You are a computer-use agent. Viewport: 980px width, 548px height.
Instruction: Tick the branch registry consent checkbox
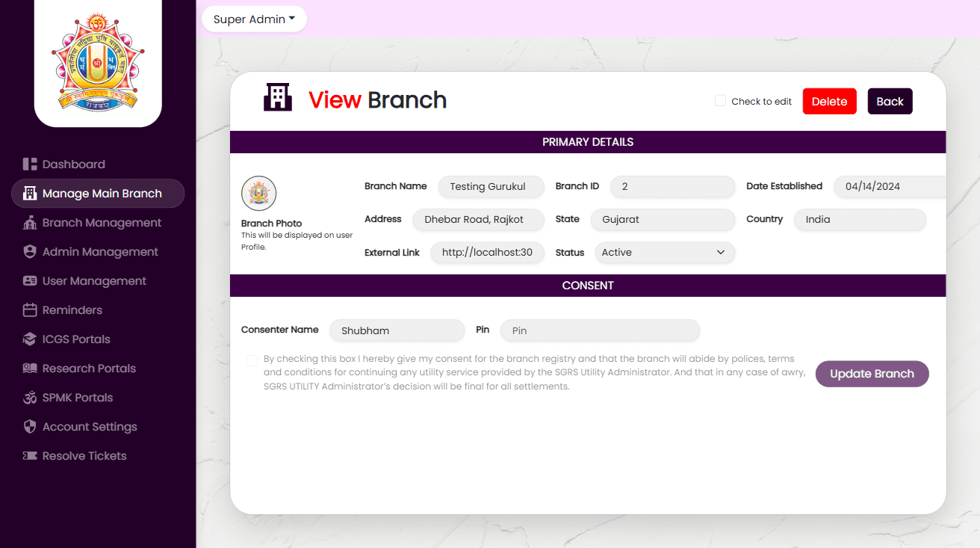(252, 361)
